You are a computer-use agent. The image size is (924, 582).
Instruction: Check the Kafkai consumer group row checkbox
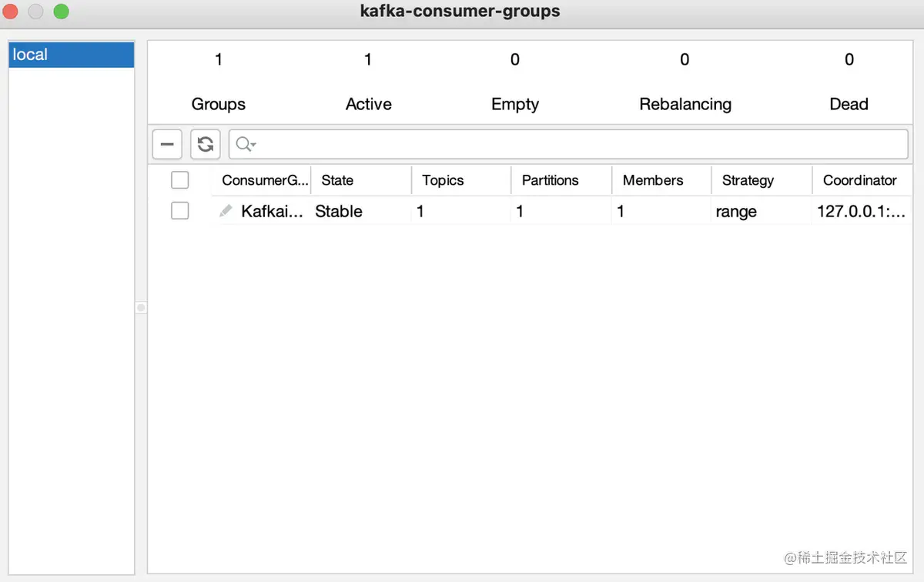(179, 211)
